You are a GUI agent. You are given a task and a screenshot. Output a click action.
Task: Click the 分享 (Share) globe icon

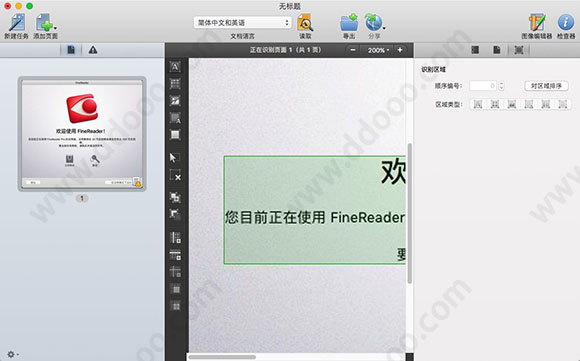pyautogui.click(x=373, y=23)
